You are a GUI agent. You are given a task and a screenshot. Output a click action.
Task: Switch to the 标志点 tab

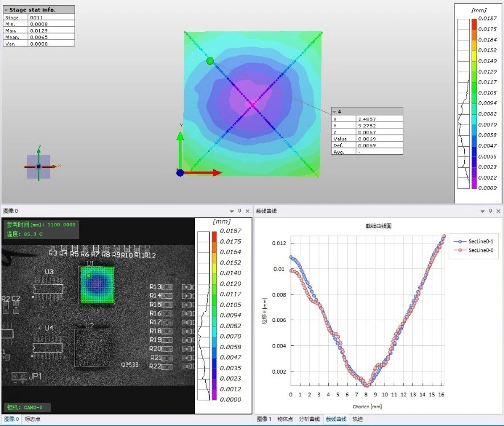(x=33, y=419)
